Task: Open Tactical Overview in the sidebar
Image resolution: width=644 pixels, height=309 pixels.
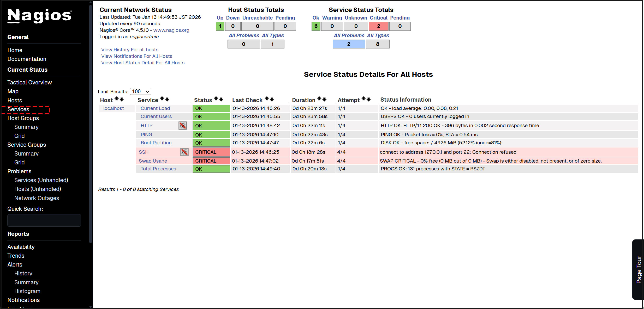Action: [x=29, y=82]
